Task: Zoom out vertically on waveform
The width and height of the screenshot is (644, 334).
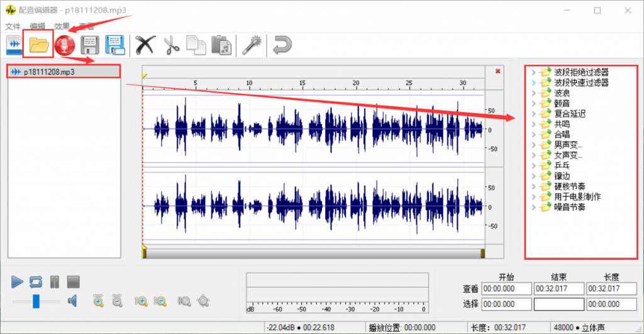Action: pos(160,301)
